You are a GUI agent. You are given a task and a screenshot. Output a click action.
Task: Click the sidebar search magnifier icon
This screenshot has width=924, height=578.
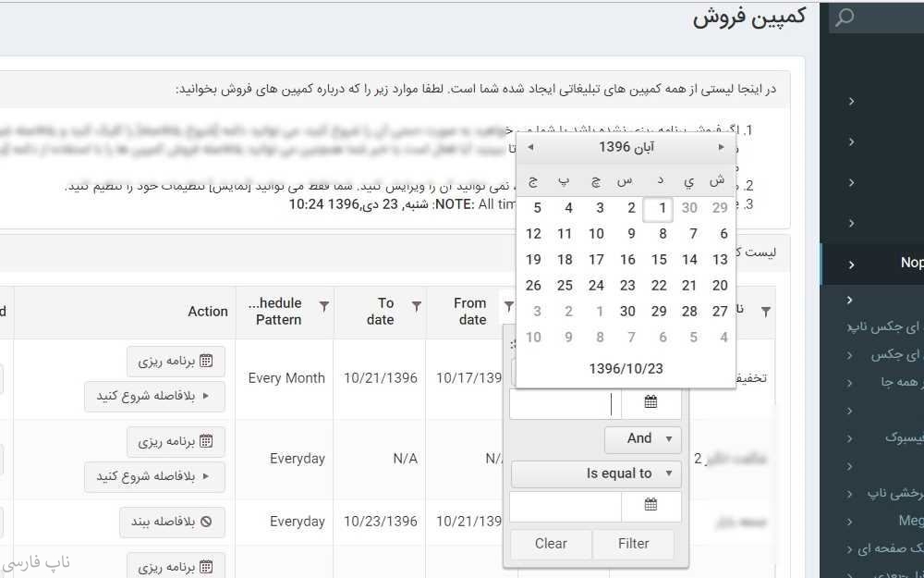(845, 18)
